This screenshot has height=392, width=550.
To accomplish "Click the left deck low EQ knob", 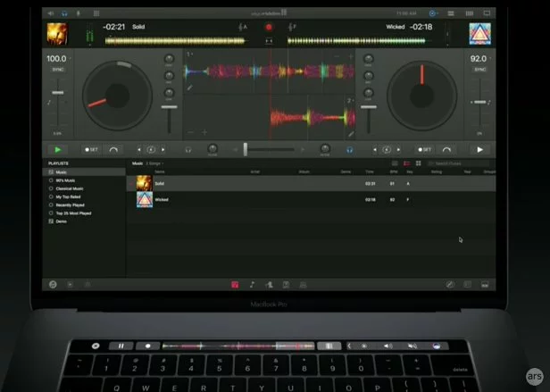I will click(x=169, y=93).
